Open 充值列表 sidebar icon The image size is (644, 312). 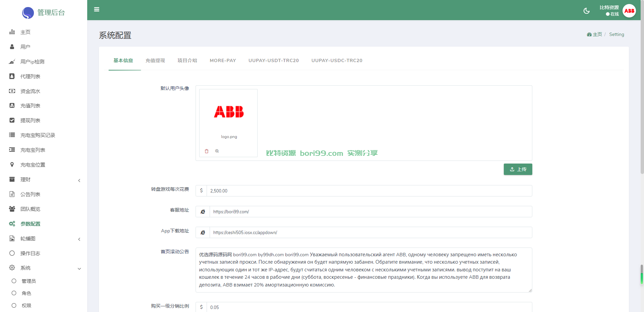[12, 105]
